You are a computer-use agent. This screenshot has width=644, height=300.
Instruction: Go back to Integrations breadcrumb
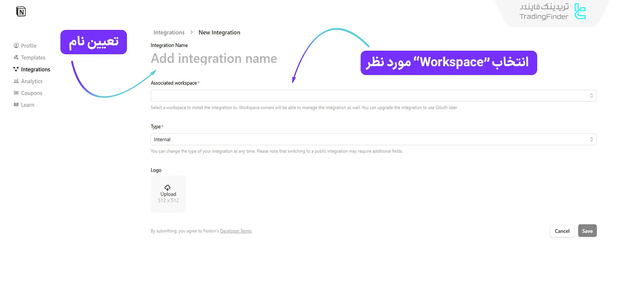pyautogui.click(x=169, y=32)
